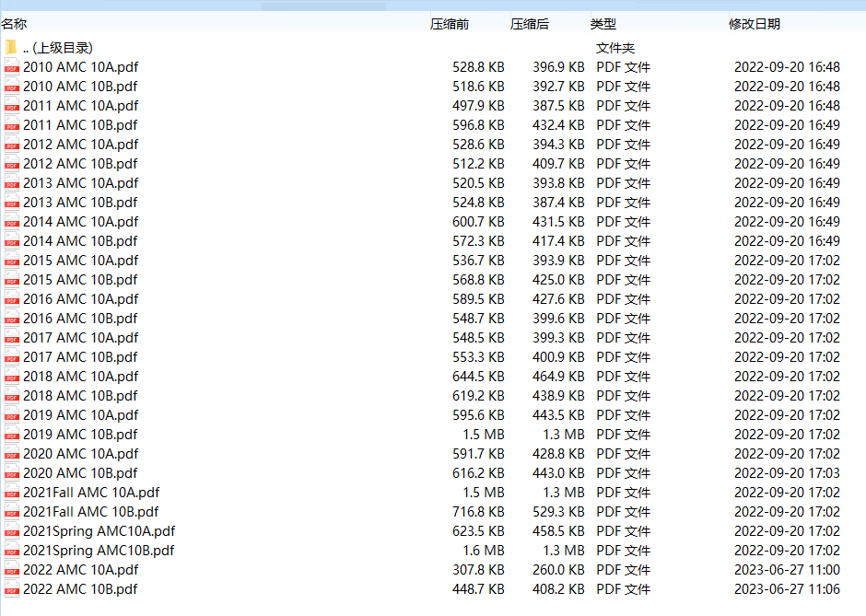Click the original size '644.5 KB'

pyautogui.click(x=478, y=376)
